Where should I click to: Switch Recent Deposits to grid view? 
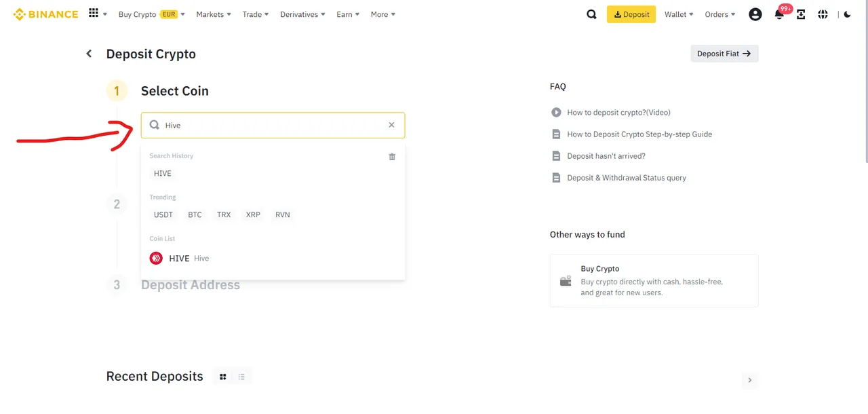222,377
